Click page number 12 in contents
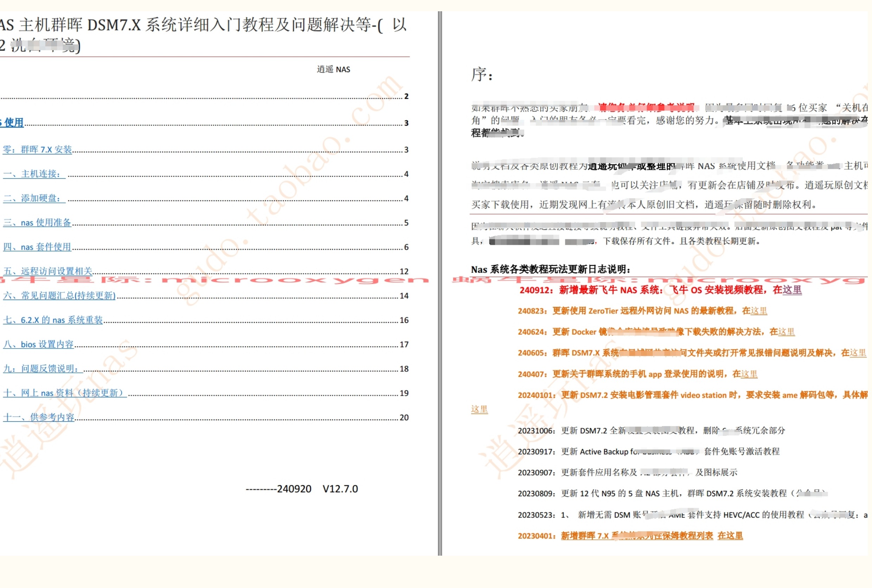 (404, 271)
